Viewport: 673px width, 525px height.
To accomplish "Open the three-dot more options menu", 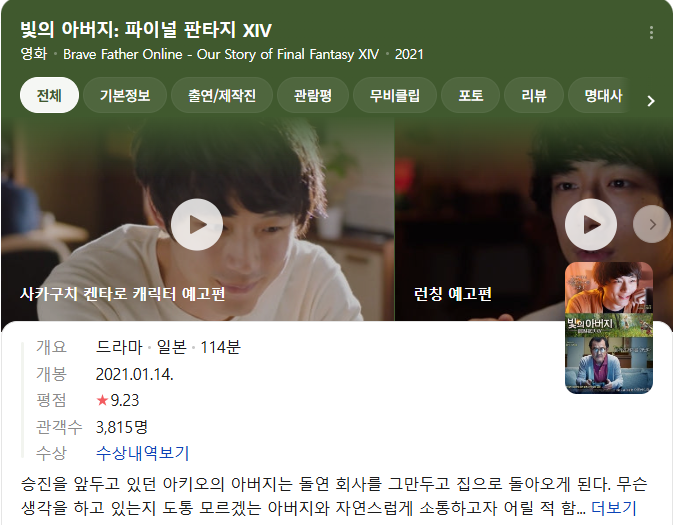I will tap(651, 33).
